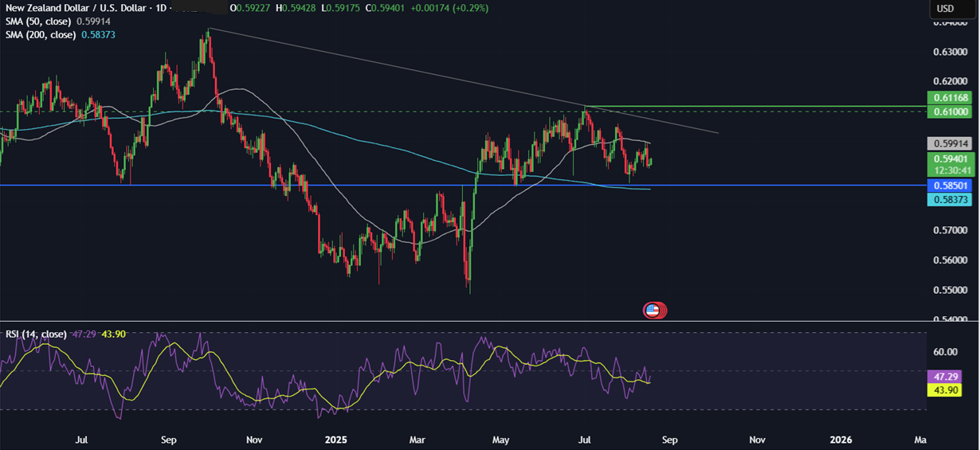Click the 60.00 level on RSI scale
This screenshot has width=980, height=450.
click(x=945, y=351)
